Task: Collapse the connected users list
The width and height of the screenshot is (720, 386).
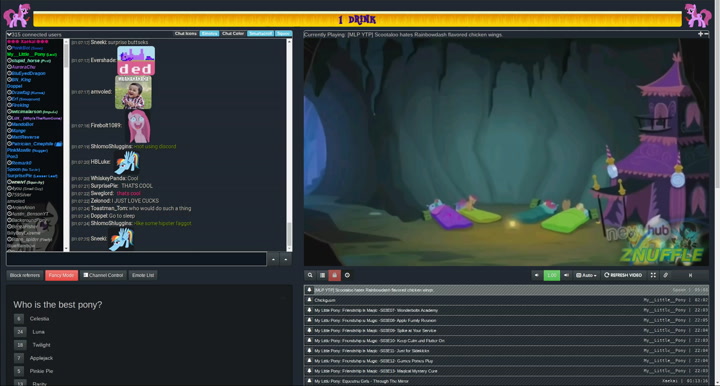Action: tap(9, 34)
